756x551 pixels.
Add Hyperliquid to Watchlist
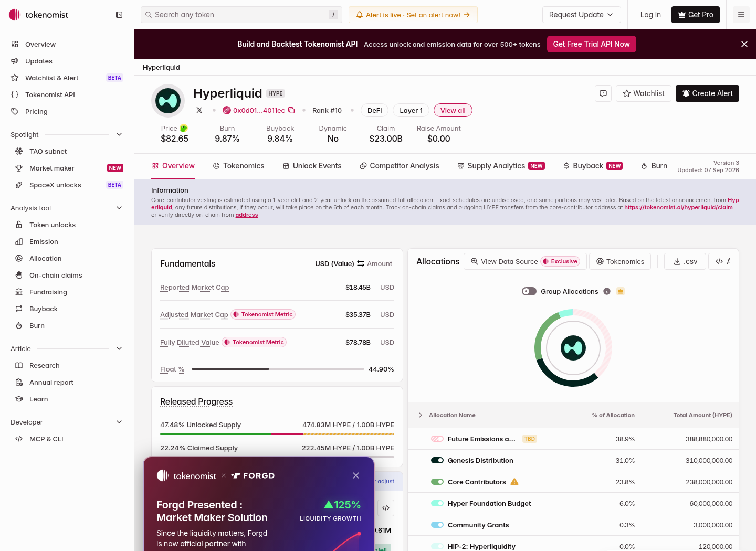(x=644, y=93)
